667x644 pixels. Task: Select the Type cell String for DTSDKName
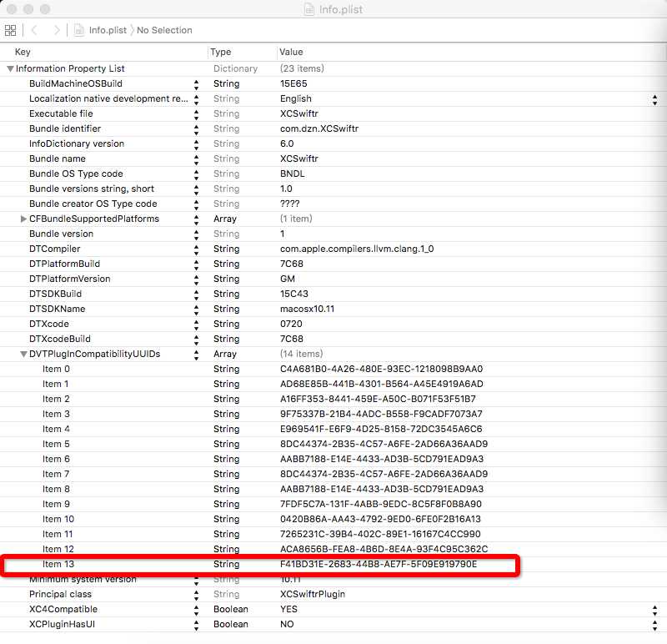point(226,309)
